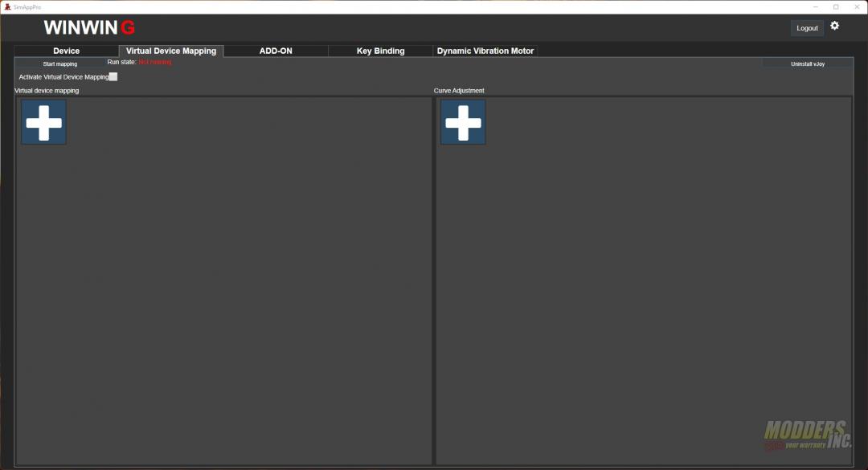Image resolution: width=868 pixels, height=470 pixels.
Task: Click the Start mapping button
Action: (x=59, y=63)
